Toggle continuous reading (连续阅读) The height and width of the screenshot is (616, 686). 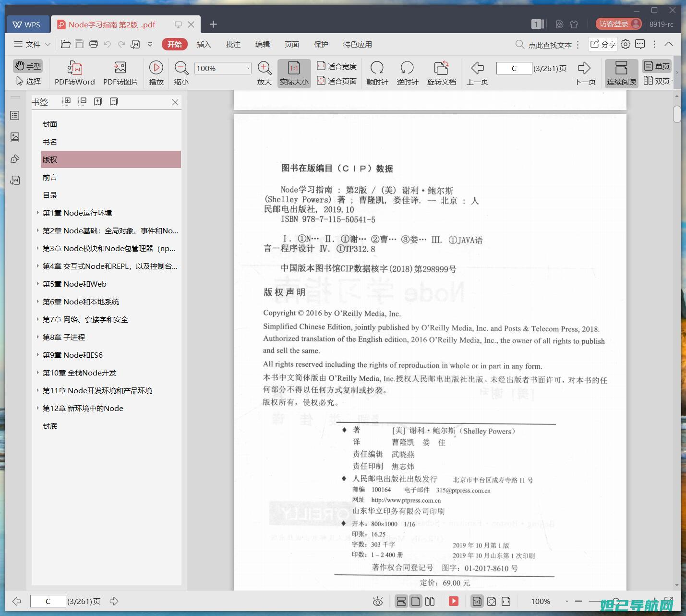pyautogui.click(x=621, y=73)
